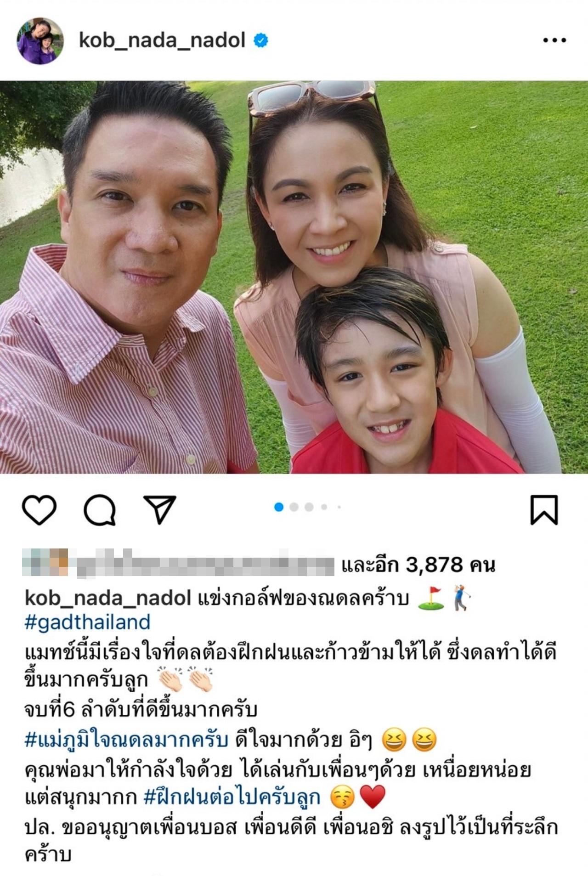This screenshot has width=588, height=876.
Task: Tap kob_nada_nadol username in caption
Action: pyautogui.click(x=108, y=598)
